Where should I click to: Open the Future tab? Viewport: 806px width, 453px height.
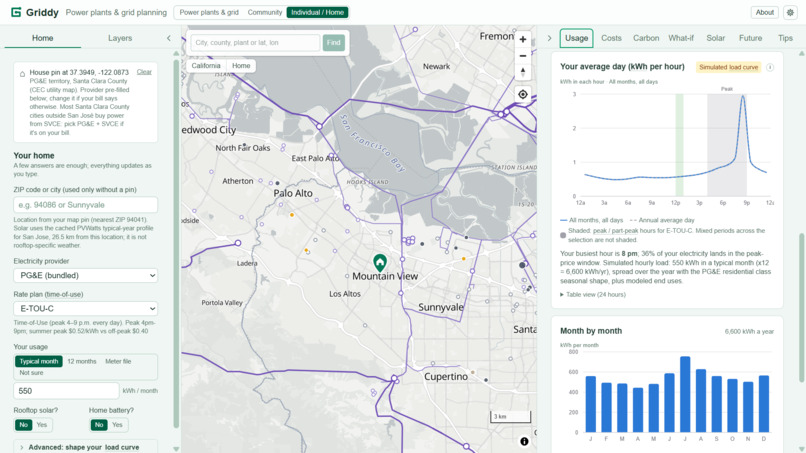click(x=750, y=38)
